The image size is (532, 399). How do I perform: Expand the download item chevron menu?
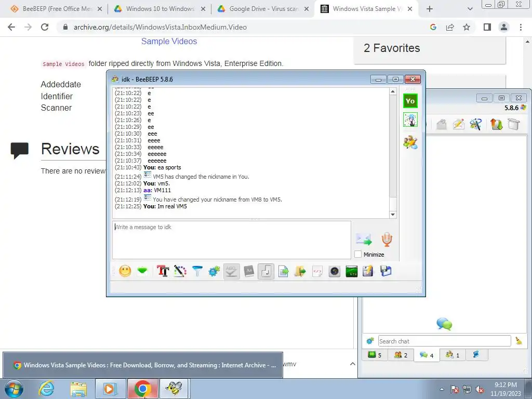click(353, 364)
